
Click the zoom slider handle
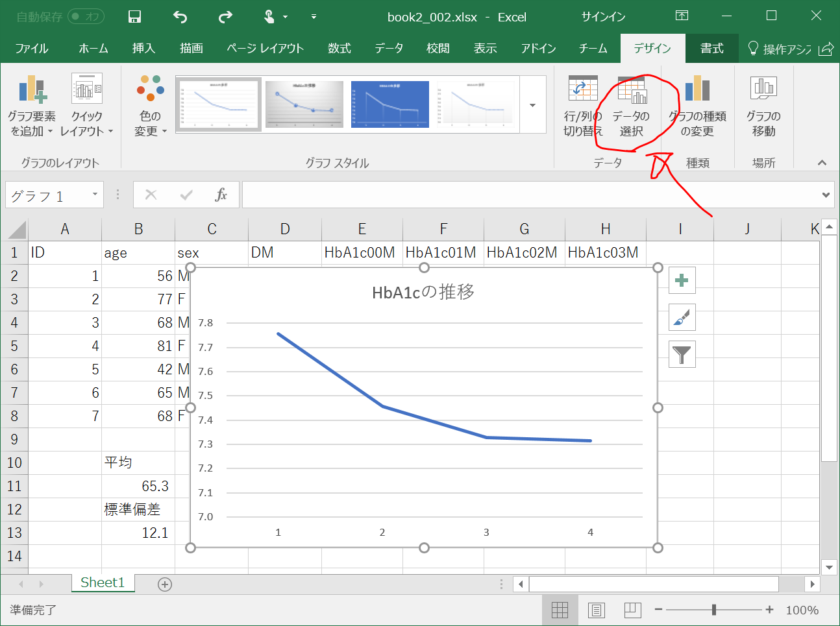(x=714, y=610)
